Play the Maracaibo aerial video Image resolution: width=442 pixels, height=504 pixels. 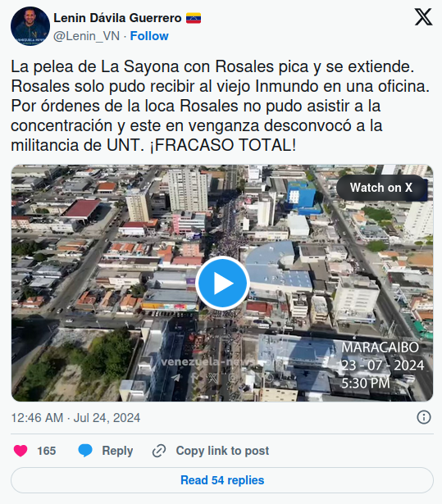[222, 284]
